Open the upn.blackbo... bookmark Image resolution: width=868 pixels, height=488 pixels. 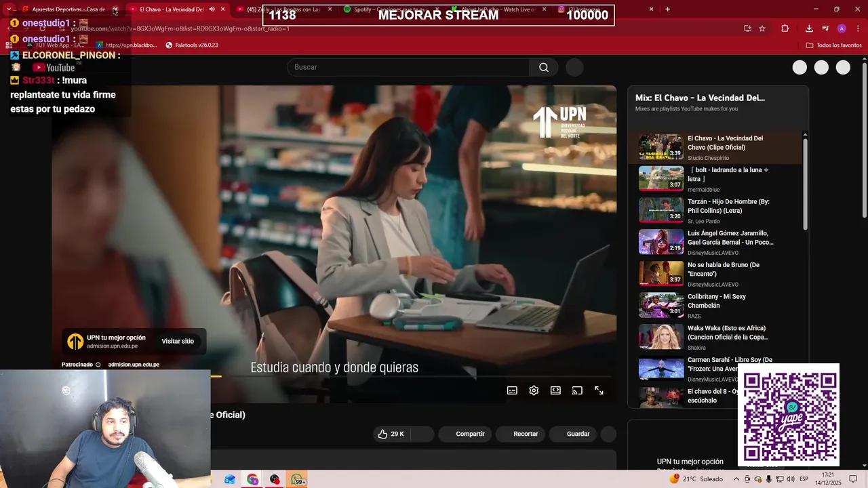coord(126,45)
